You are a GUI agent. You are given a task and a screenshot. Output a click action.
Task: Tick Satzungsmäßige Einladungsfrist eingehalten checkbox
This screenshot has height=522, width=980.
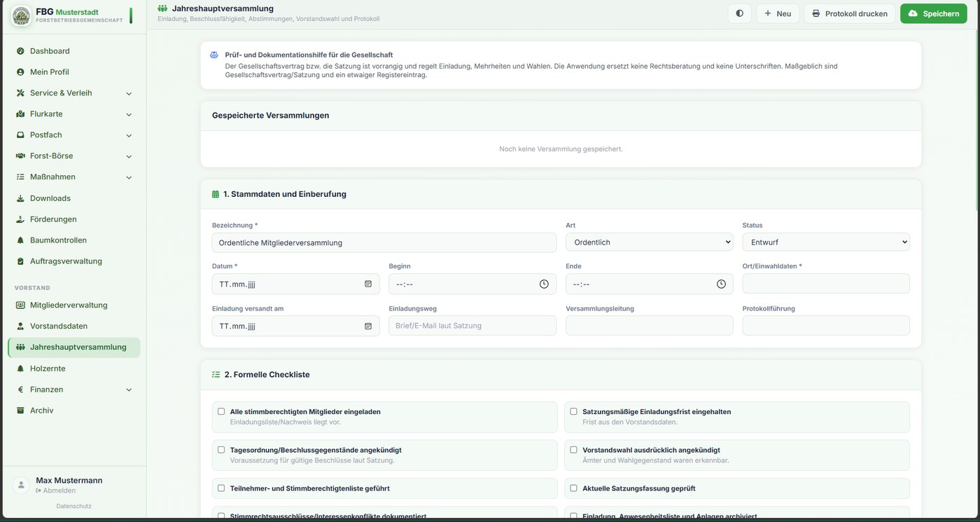coord(573,411)
